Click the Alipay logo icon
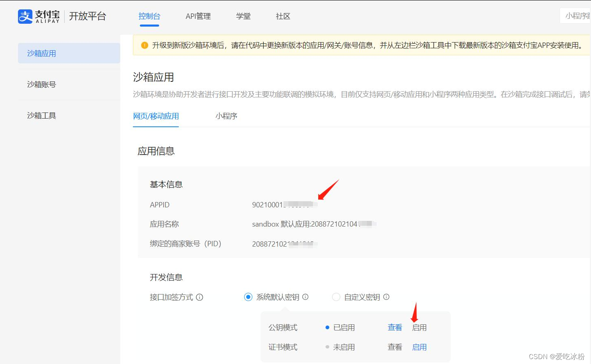The image size is (591, 364). [x=25, y=16]
